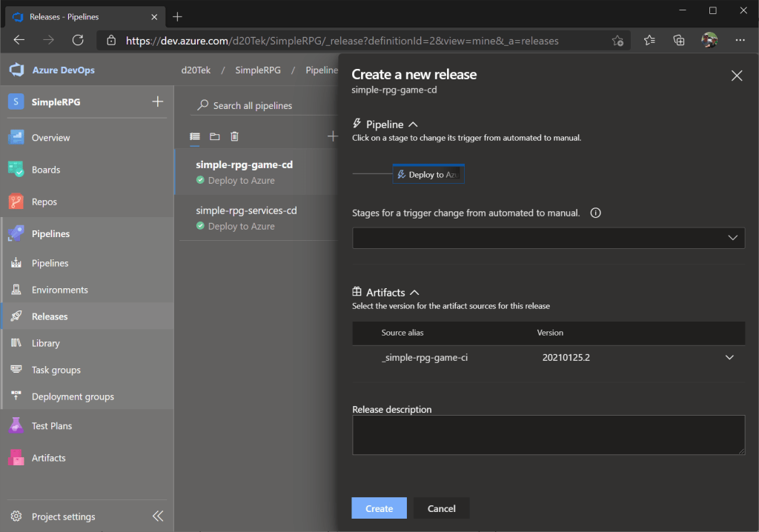Select Library in Pipelines menu
The width and height of the screenshot is (759, 532).
(x=45, y=343)
